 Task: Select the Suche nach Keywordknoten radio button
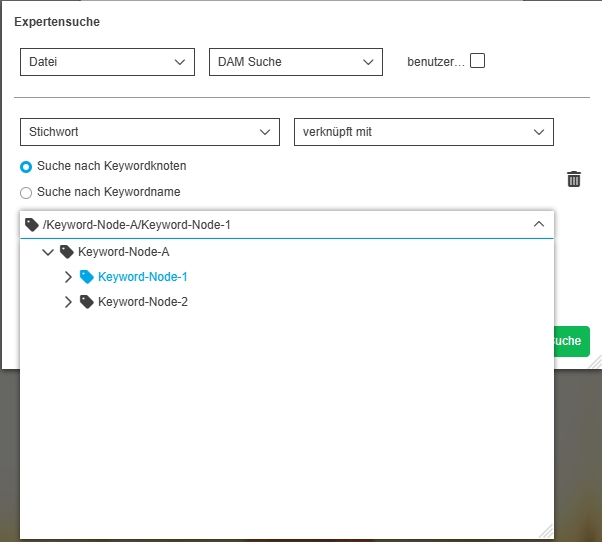coord(27,166)
